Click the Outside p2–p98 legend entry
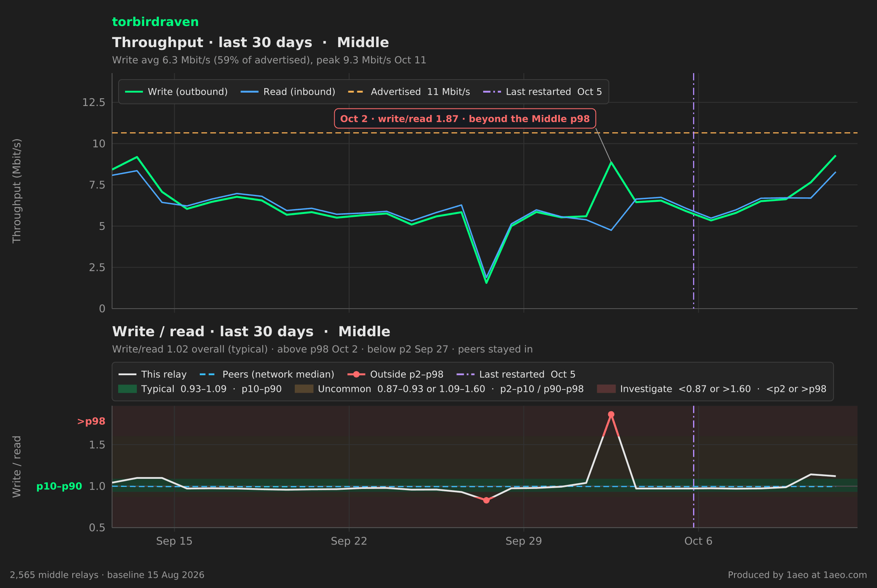Screen dimensions: 877x588 pyautogui.click(x=396, y=374)
